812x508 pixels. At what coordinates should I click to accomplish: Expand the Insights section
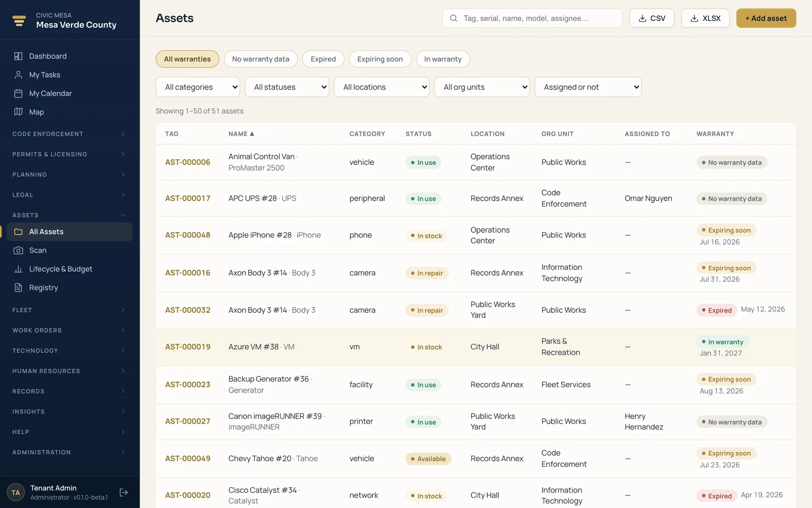(x=70, y=411)
